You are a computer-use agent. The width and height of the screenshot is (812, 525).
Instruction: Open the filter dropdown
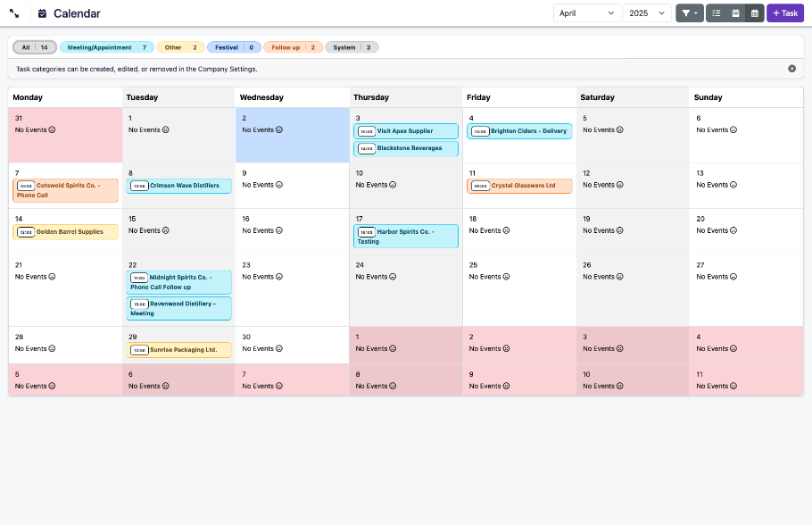(690, 13)
